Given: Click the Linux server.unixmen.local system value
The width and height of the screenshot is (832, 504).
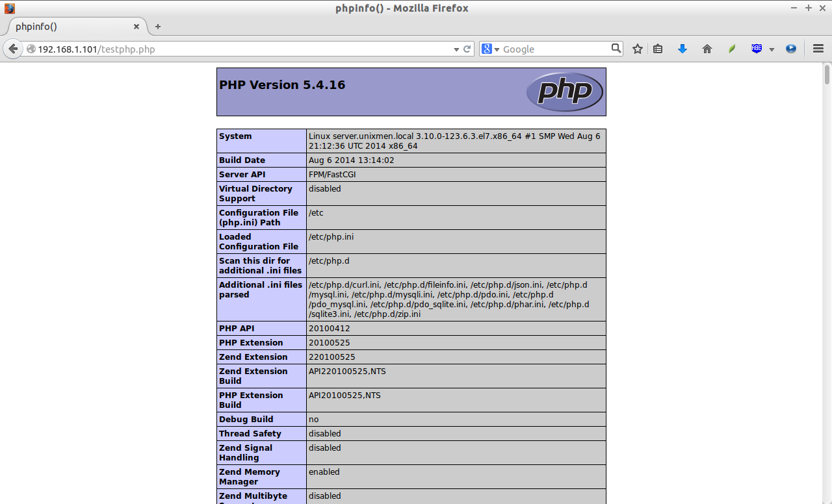Looking at the screenshot, I should pyautogui.click(x=455, y=141).
